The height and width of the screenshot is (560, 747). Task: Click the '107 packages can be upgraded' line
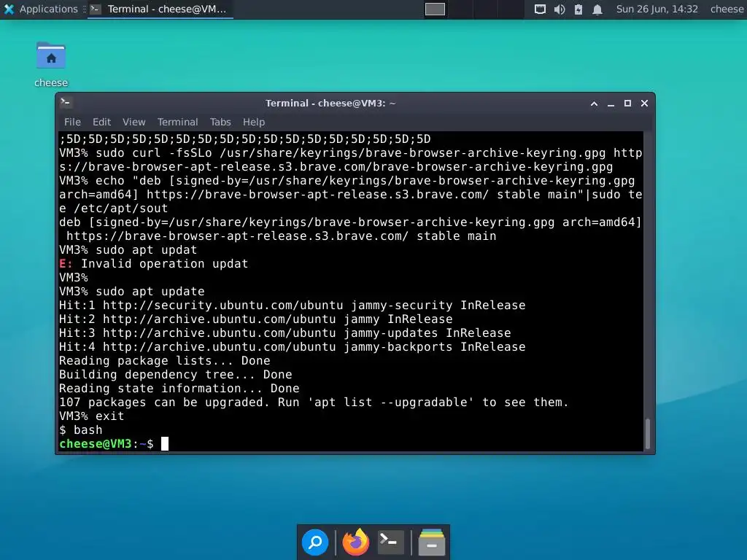pos(314,402)
